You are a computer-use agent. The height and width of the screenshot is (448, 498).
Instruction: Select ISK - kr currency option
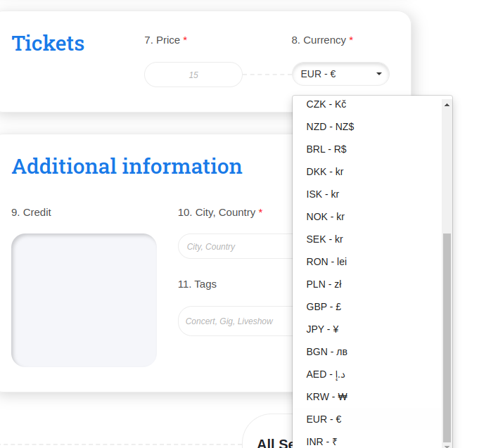coord(323,194)
